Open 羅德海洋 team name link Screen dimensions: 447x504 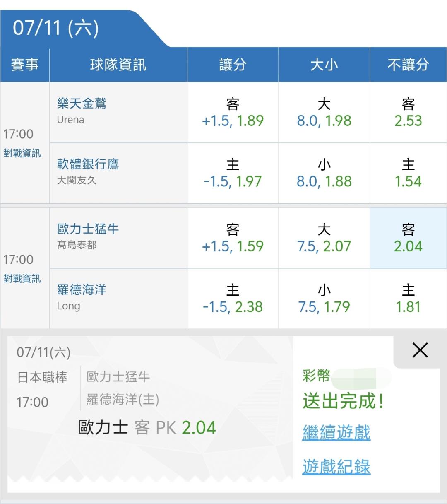[x=82, y=289]
